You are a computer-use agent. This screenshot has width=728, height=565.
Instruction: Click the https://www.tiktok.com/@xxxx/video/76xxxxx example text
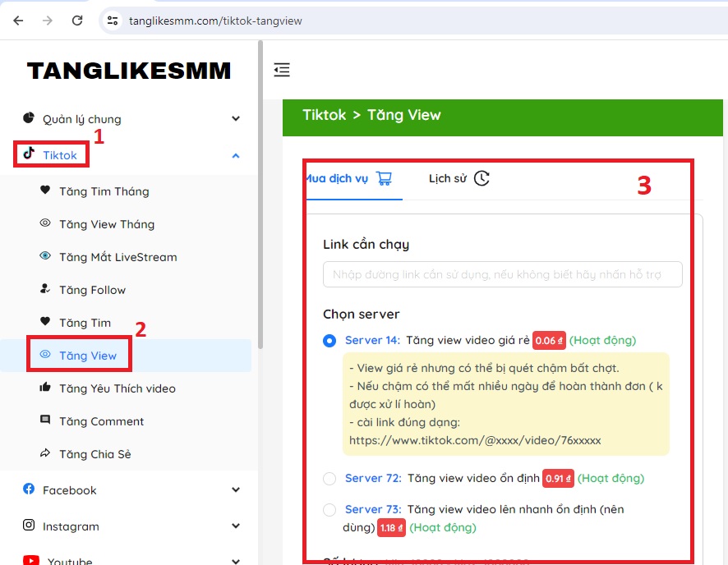tap(475, 440)
